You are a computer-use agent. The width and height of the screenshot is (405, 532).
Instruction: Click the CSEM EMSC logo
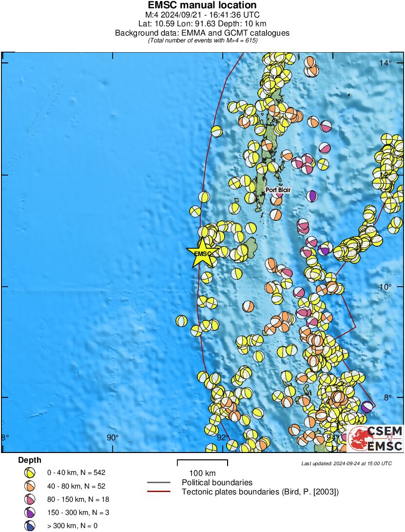click(375, 439)
